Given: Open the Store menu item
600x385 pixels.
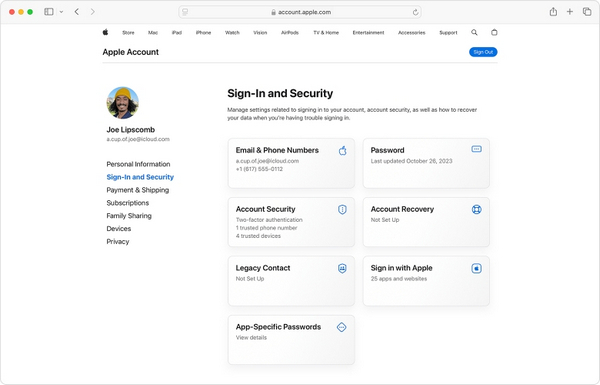Looking at the screenshot, I should (x=128, y=33).
